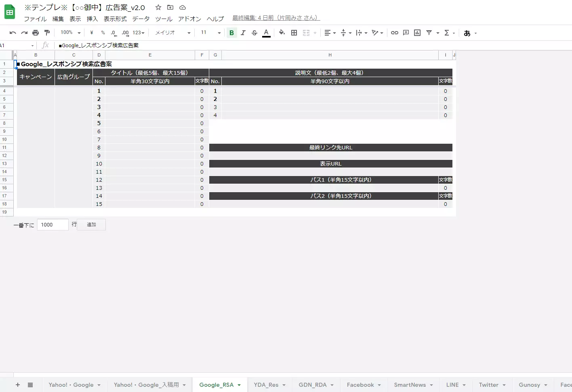This screenshot has height=392, width=572.
Task: Click the Undo icon
Action: (13, 33)
